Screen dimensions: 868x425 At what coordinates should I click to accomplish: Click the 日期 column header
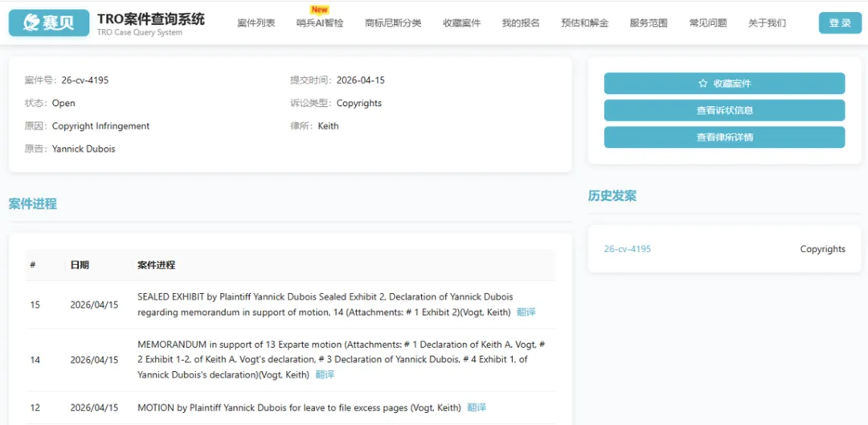tap(79, 265)
